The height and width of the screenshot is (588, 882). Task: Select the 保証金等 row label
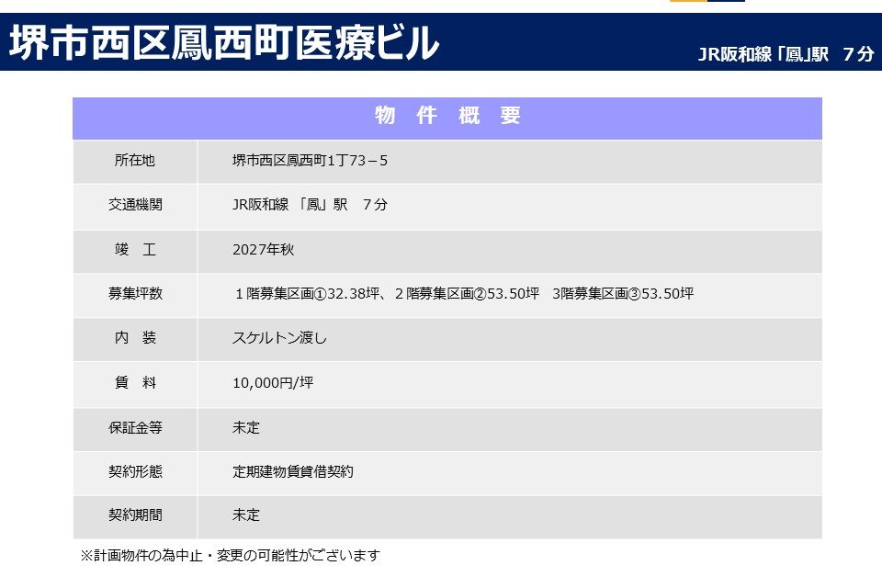click(135, 427)
